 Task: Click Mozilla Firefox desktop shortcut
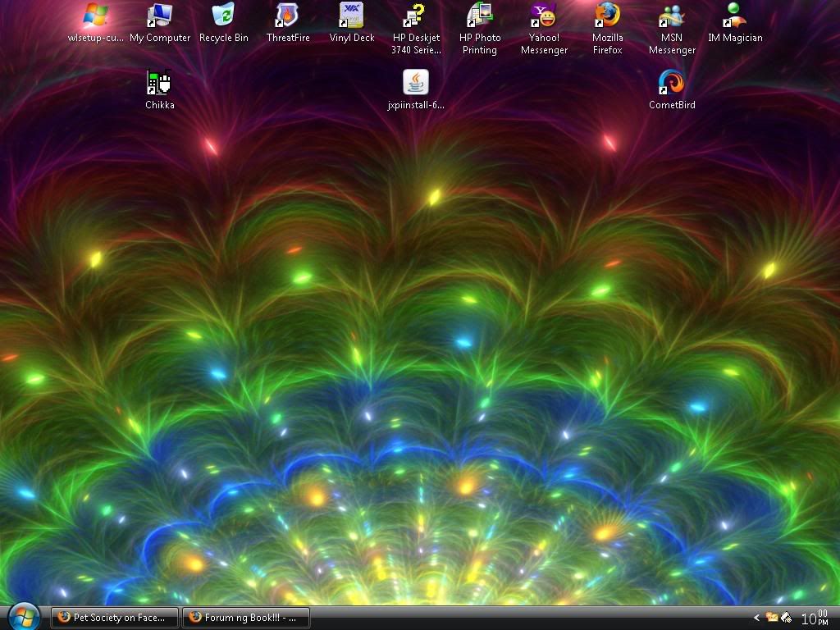(x=608, y=29)
